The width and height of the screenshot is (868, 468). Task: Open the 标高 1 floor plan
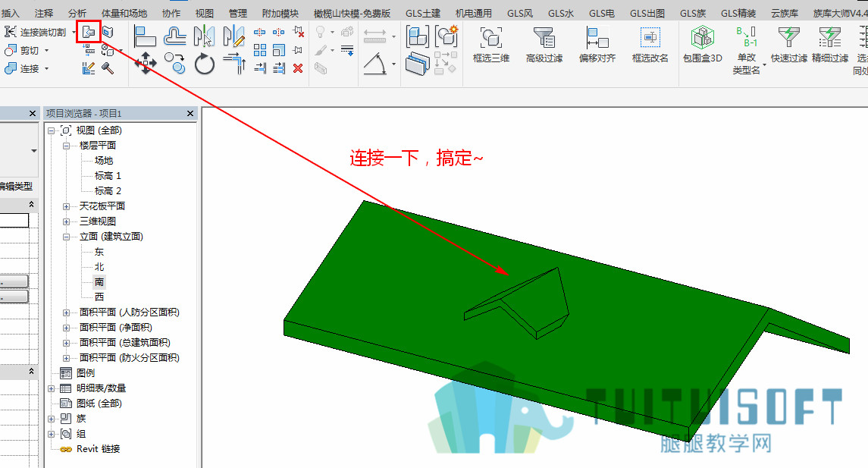pos(108,175)
